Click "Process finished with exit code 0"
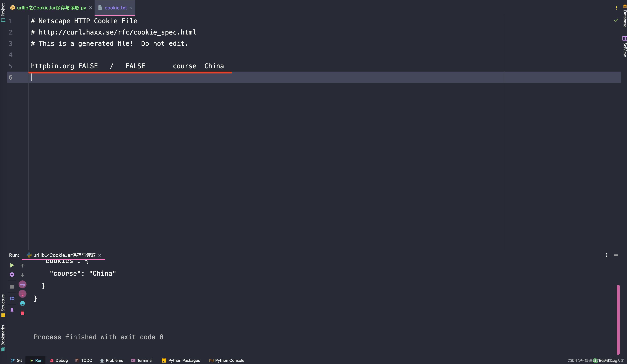 point(99,337)
